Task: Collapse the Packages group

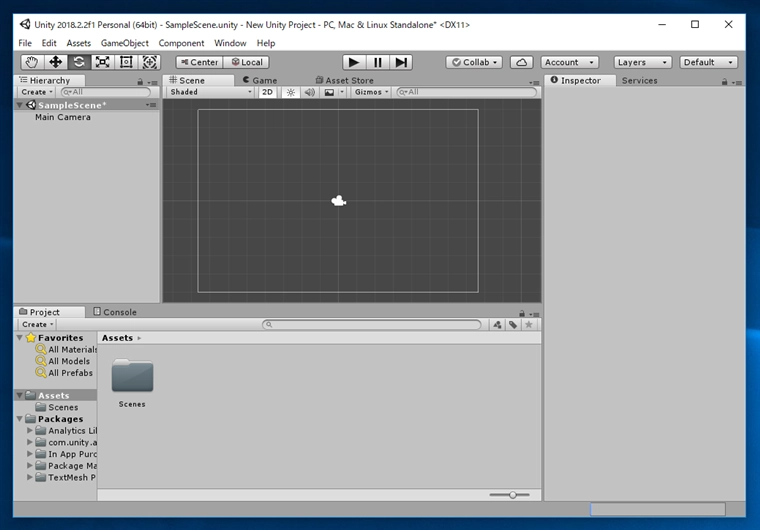Action: click(20, 419)
